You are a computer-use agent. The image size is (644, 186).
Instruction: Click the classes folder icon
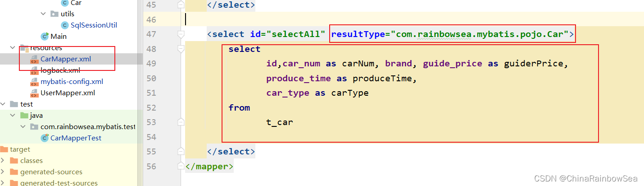pyautogui.click(x=14, y=160)
